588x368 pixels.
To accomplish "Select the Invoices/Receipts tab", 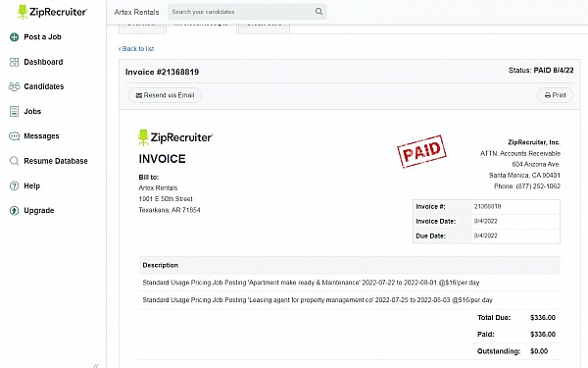I will point(201,27).
